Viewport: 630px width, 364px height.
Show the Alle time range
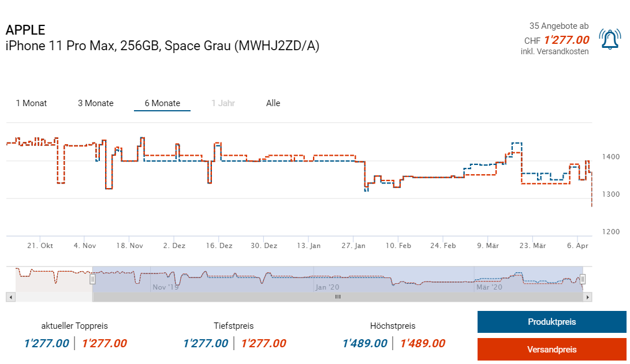[273, 103]
